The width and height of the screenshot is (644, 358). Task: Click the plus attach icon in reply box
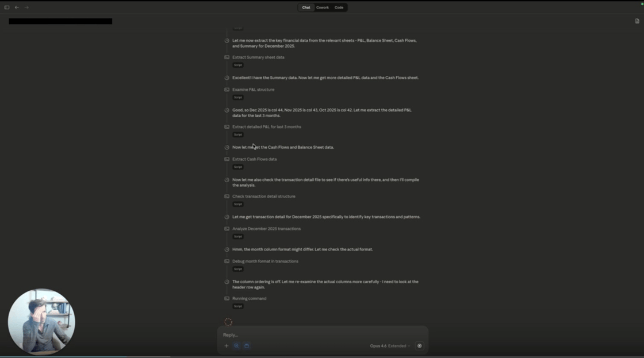click(x=227, y=346)
